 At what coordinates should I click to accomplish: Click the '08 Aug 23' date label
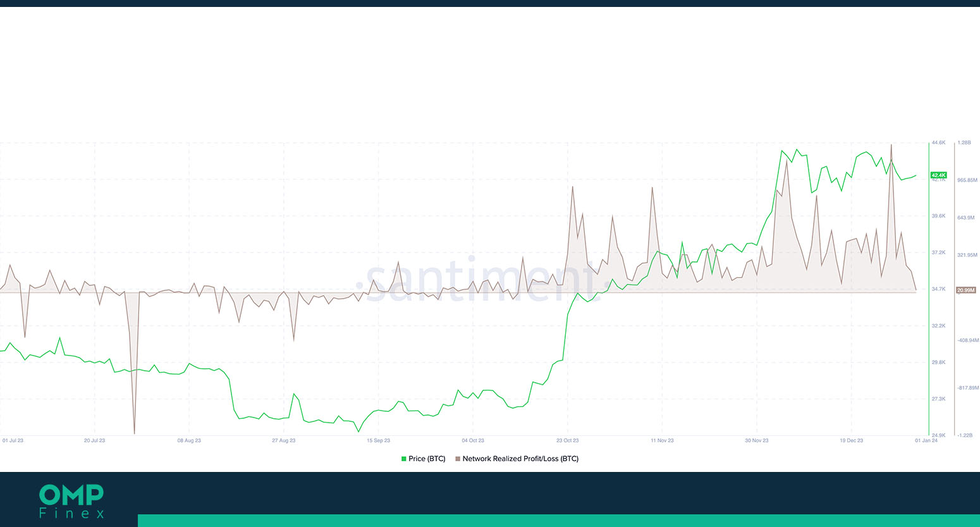pyautogui.click(x=189, y=440)
